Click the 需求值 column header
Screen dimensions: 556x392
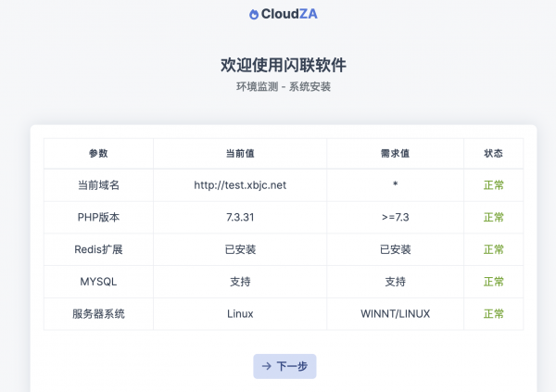tap(395, 153)
